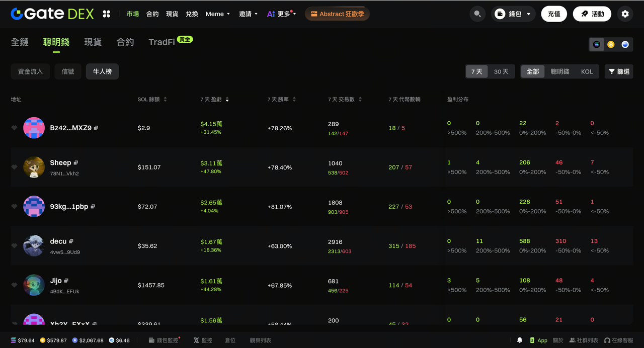Open the 信號 sub-tab
The height and width of the screenshot is (348, 644).
tap(68, 71)
